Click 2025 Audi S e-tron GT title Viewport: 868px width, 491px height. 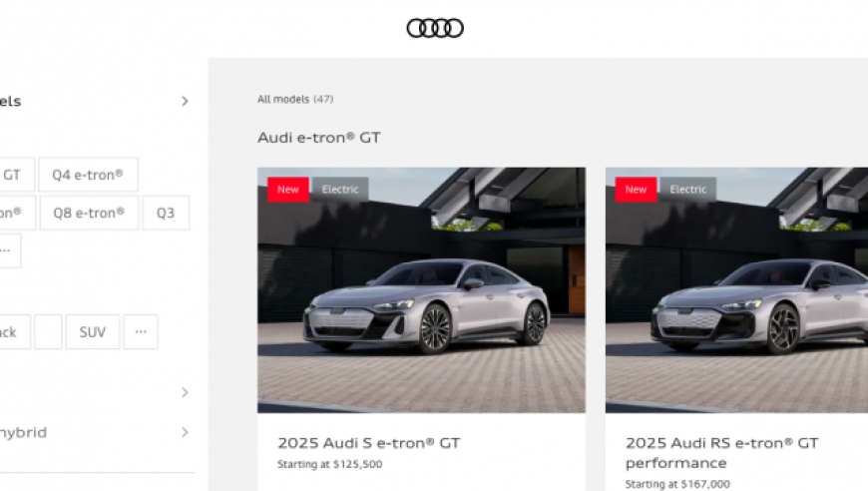click(x=369, y=443)
